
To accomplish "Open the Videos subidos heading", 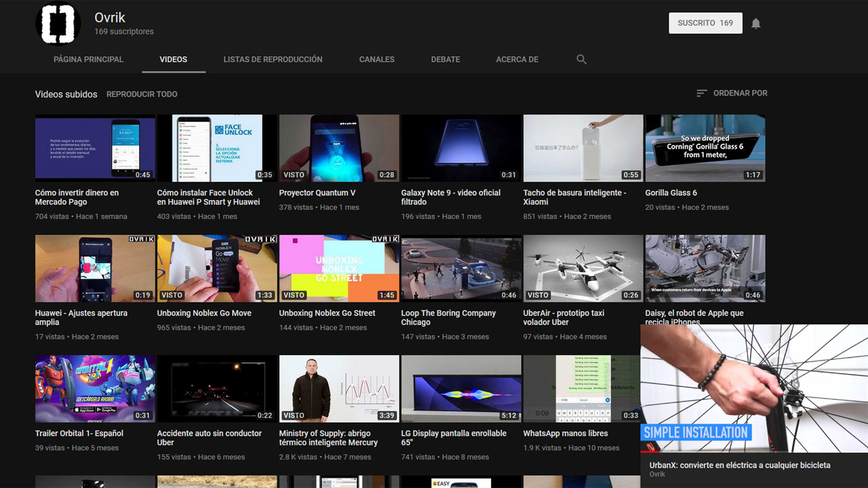I will 66,94.
